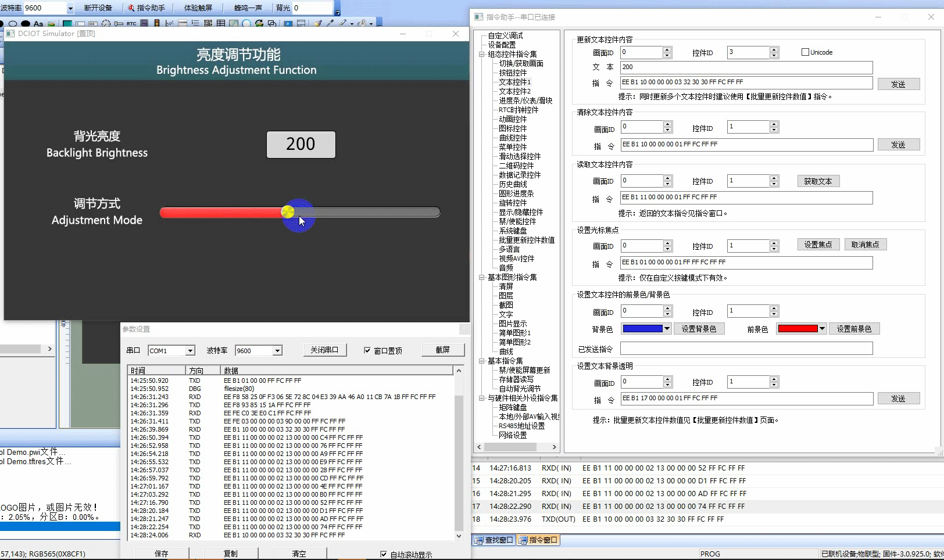Select 文本控件2 in the command tree
This screenshot has width=944, height=560.
coord(514,91)
